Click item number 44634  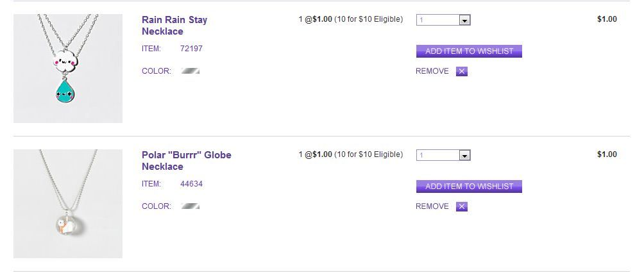(191, 184)
